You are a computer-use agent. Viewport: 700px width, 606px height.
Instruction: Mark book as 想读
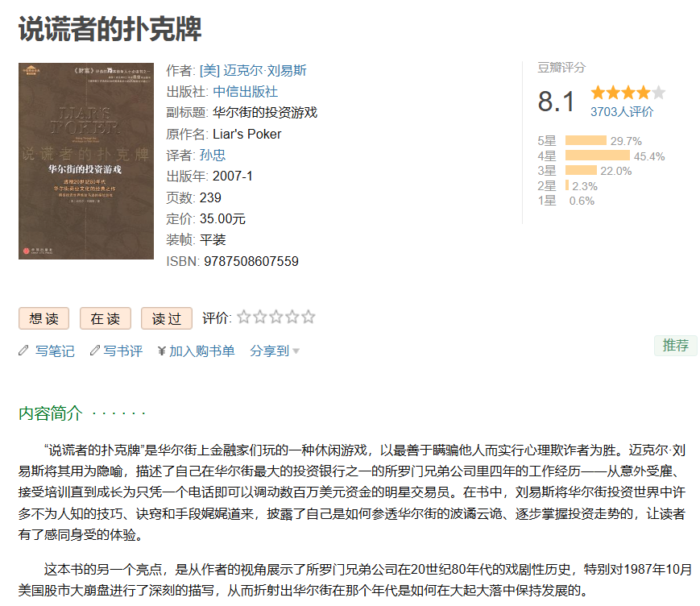tap(43, 318)
